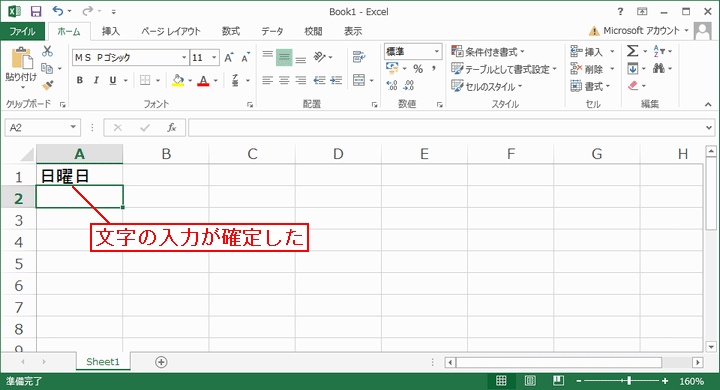Click the Insert Function fx icon
The image size is (720, 390).
click(x=172, y=128)
